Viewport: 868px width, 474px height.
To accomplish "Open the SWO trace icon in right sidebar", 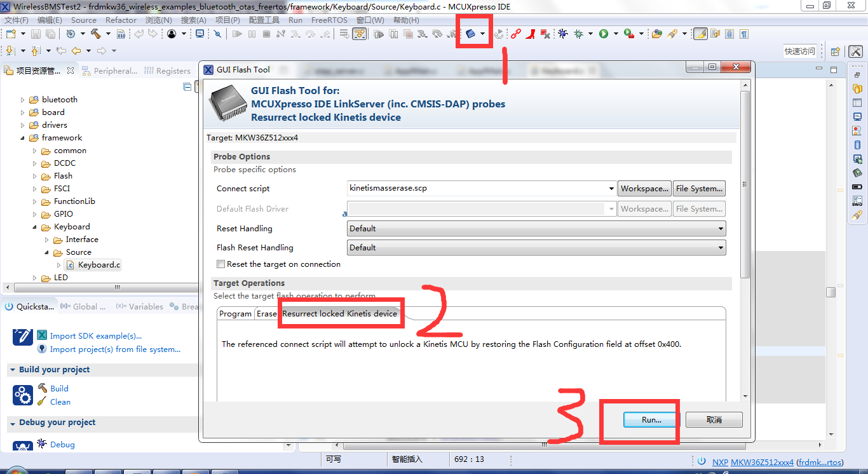I will point(857,201).
